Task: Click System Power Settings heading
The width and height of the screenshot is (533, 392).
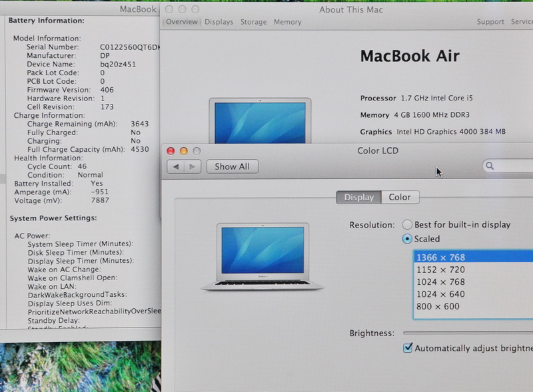Action: tap(53, 218)
